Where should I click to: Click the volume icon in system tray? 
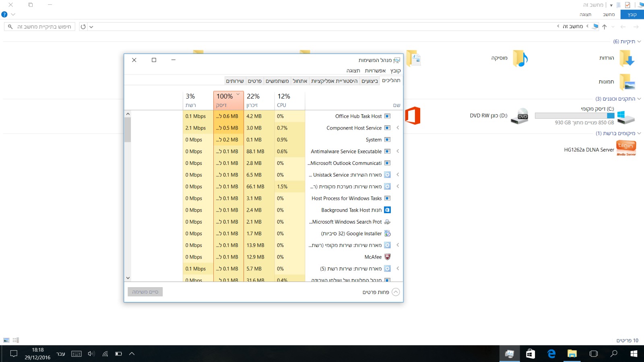pos(91,354)
